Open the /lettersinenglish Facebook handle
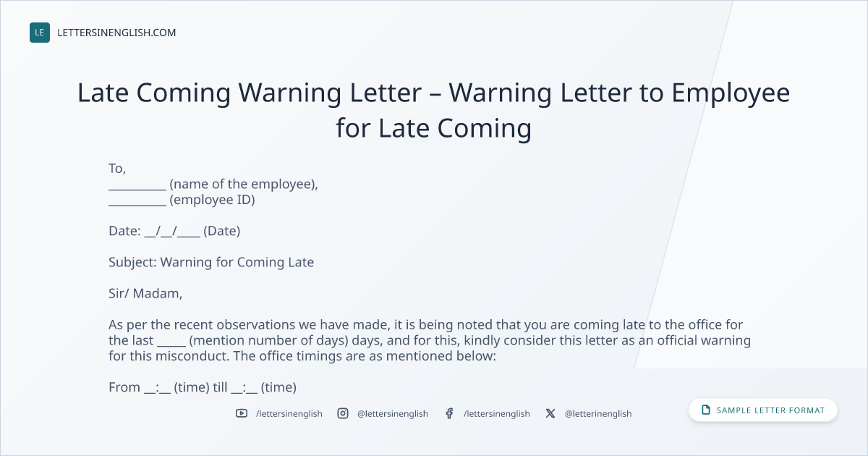The image size is (868, 456). point(497,413)
